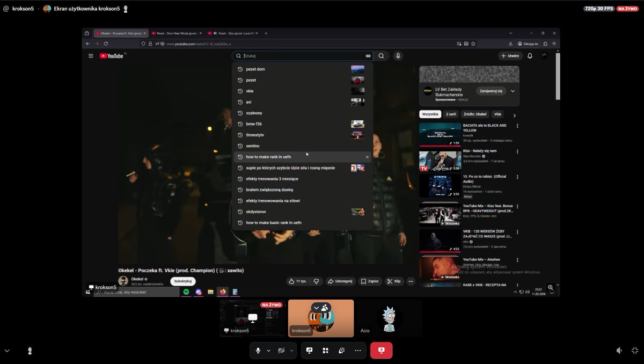Click the Subskrybuj button
The image size is (644, 364).
point(183,281)
